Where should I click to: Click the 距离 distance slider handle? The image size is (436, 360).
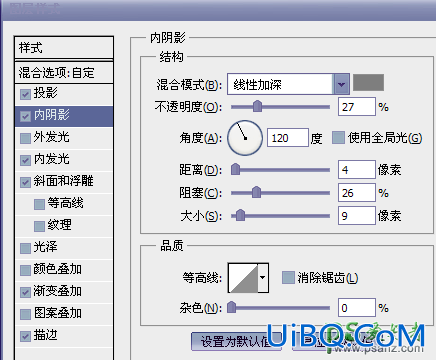(236, 169)
